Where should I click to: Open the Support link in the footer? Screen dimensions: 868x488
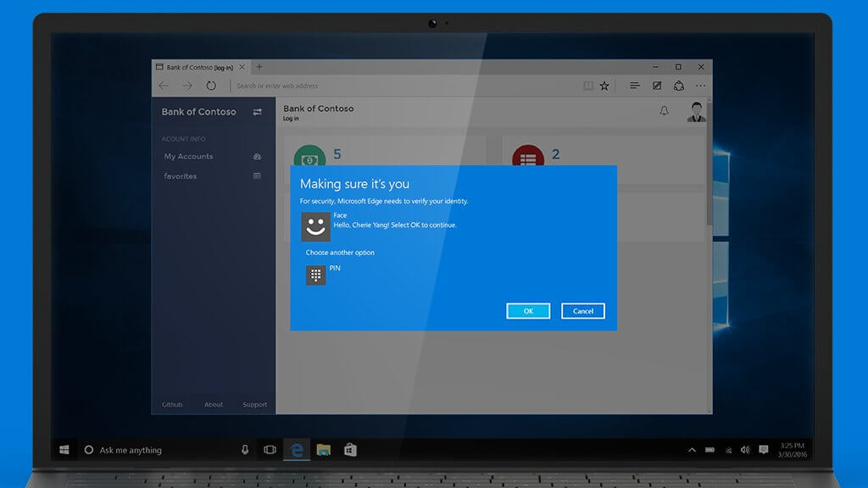(254, 404)
